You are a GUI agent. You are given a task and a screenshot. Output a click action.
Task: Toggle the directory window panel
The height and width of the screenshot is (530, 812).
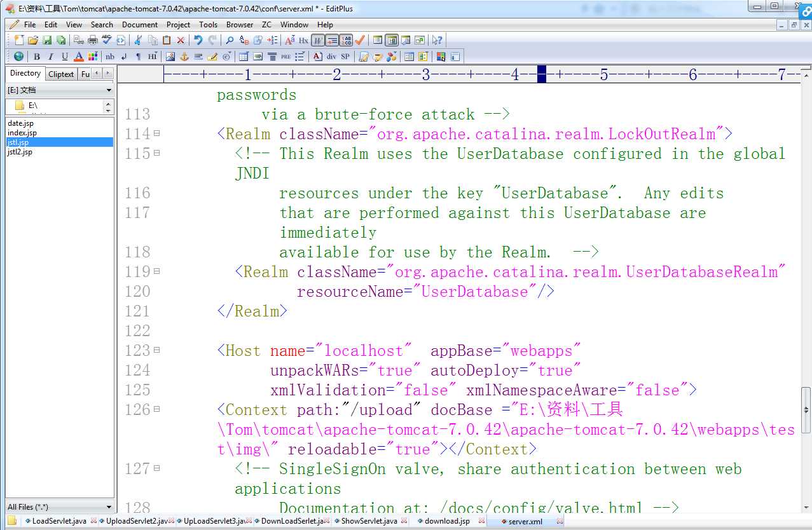click(x=391, y=40)
